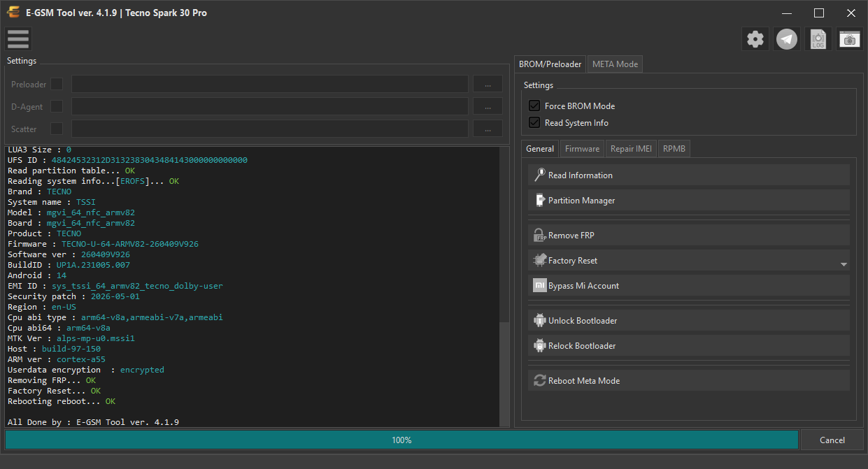Browse for Preloader file with ... button
Viewport: 868px width, 469px height.
click(488, 84)
